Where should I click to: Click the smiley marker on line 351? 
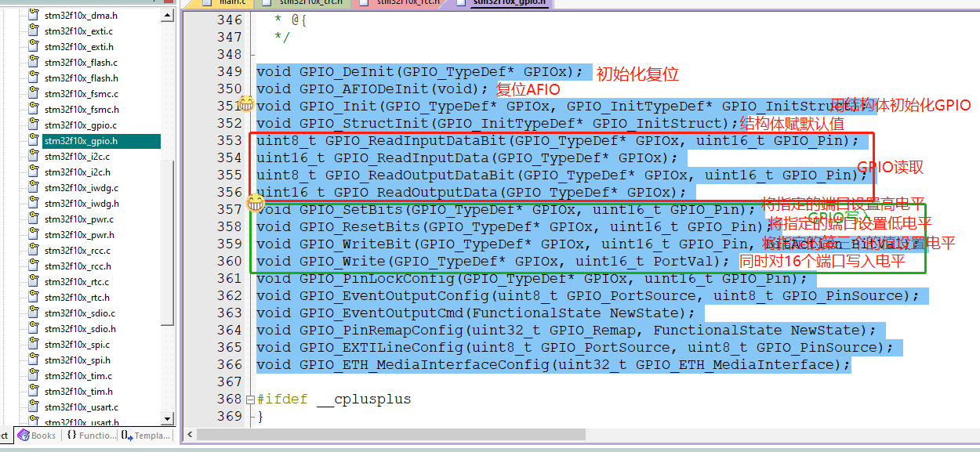(x=246, y=103)
